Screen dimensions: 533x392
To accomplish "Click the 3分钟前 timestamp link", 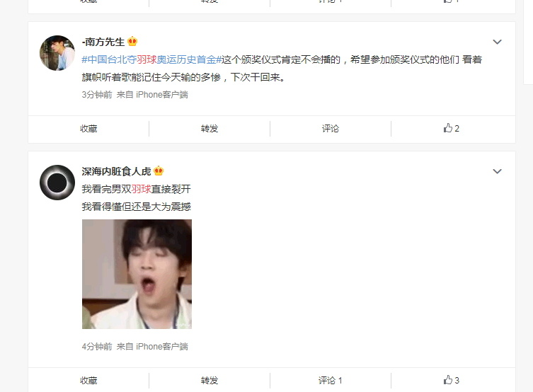I will click(x=97, y=94).
